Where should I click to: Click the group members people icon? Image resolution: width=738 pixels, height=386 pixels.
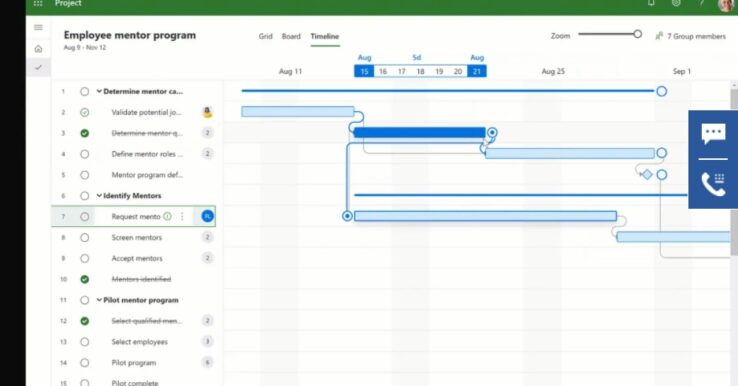point(659,36)
